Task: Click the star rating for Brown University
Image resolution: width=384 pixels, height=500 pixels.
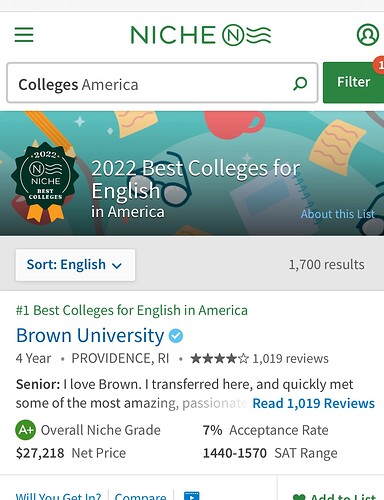Action: 220,359
